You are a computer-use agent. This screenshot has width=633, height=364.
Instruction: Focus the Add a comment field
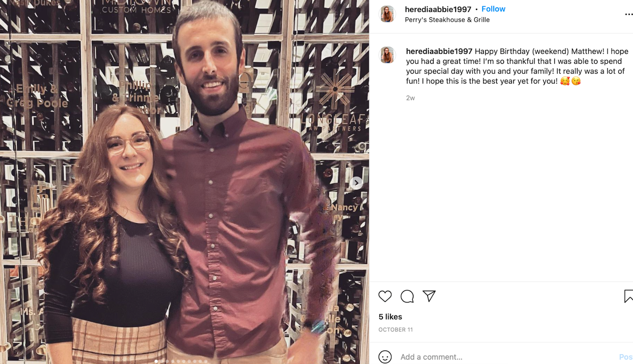506,357
